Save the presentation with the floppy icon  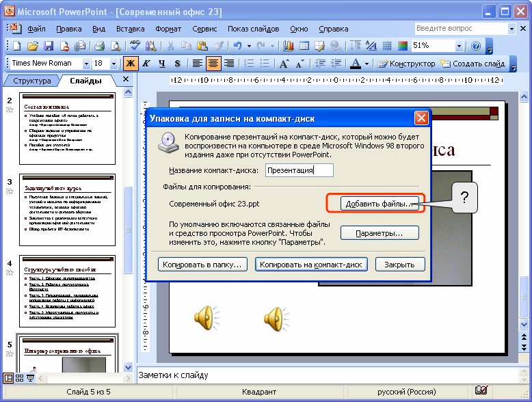click(x=49, y=46)
